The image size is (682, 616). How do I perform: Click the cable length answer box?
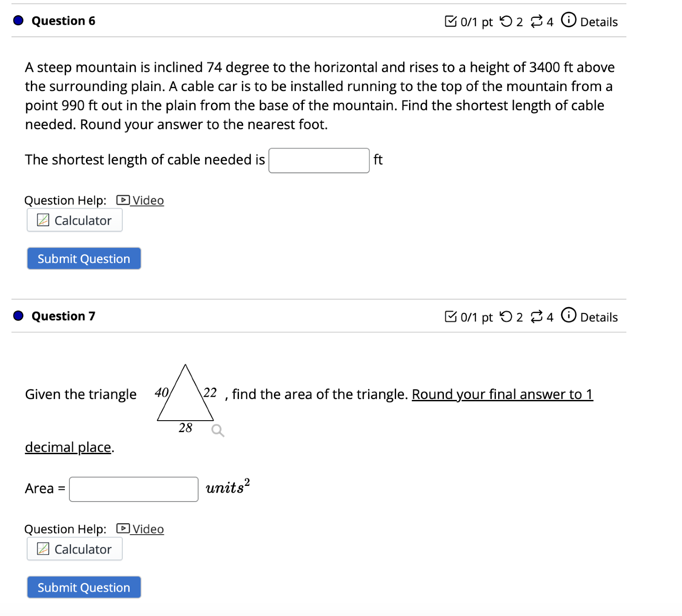[x=318, y=160]
